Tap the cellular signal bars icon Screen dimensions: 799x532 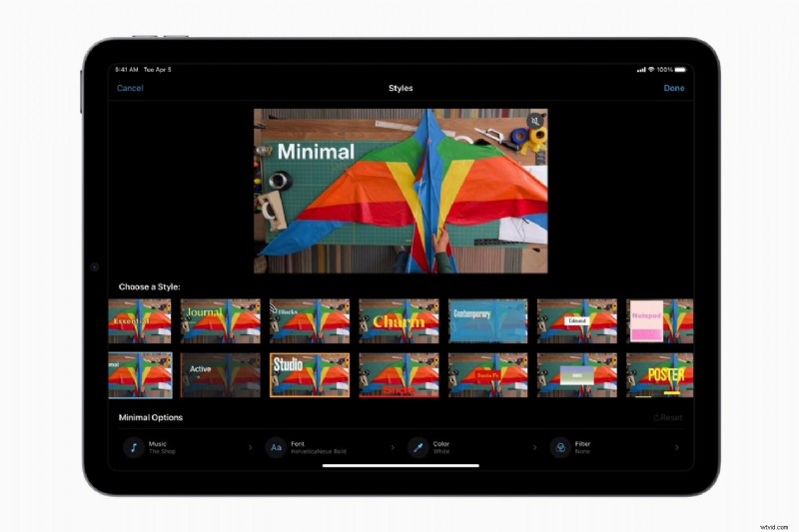point(641,70)
